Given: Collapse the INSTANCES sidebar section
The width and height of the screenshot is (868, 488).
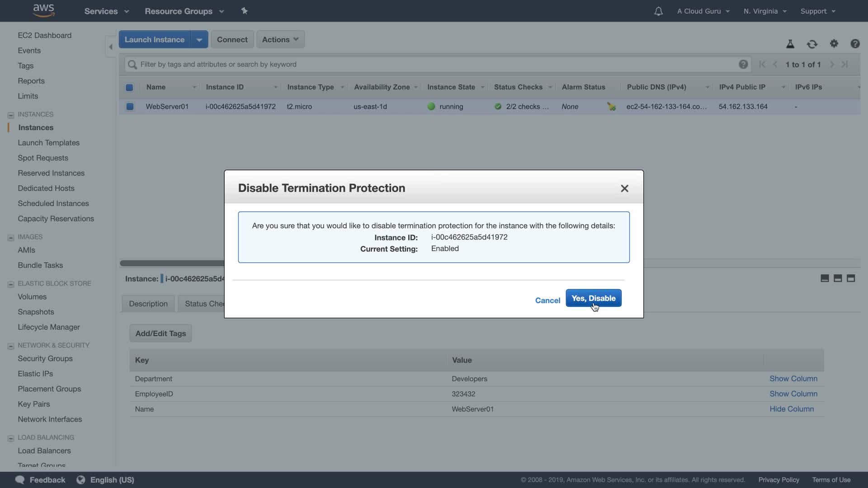Looking at the screenshot, I should (x=11, y=115).
